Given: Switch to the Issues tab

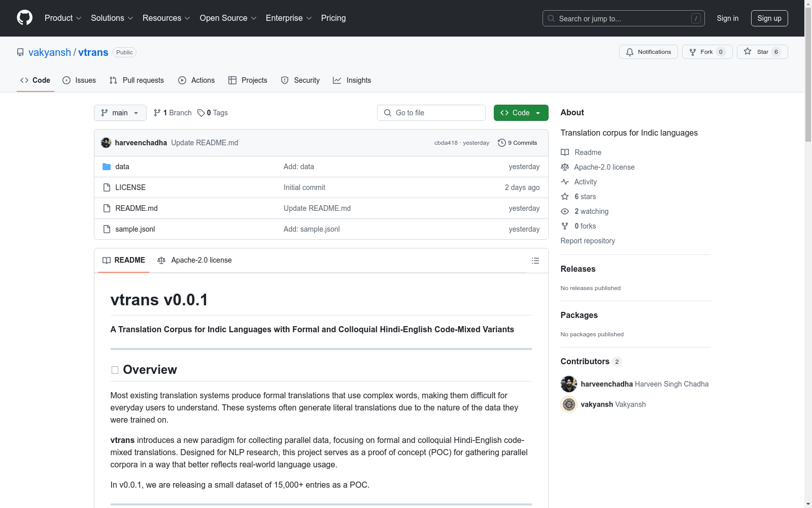Looking at the screenshot, I should coord(79,80).
